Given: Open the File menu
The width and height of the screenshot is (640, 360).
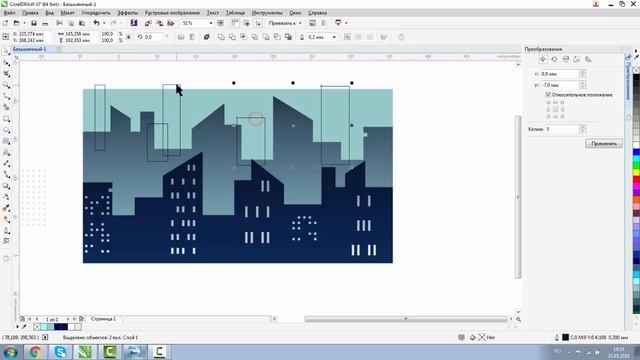Looking at the screenshot, I should pyautogui.click(x=9, y=13).
